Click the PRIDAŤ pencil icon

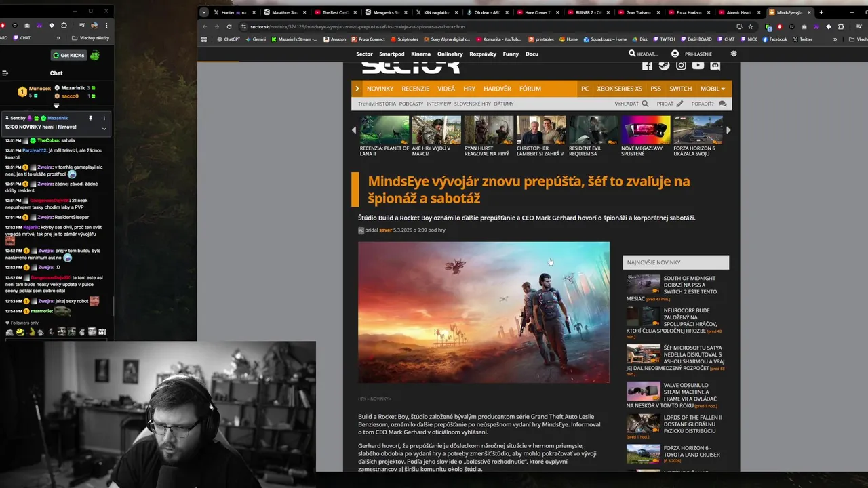pyautogui.click(x=680, y=104)
